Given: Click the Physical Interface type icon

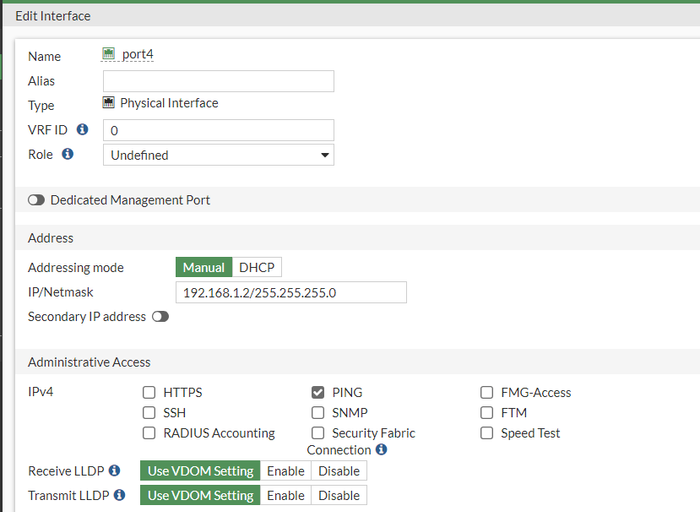Looking at the screenshot, I should coord(109,102).
